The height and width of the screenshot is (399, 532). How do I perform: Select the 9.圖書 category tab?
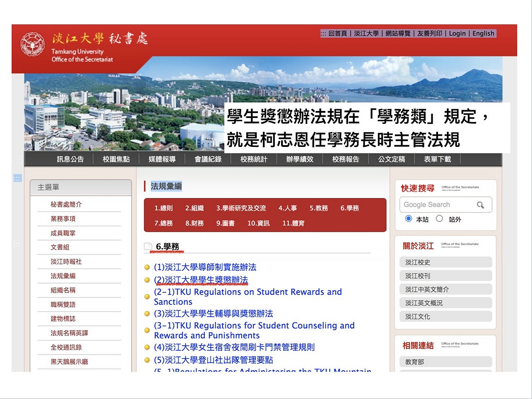[x=226, y=223]
